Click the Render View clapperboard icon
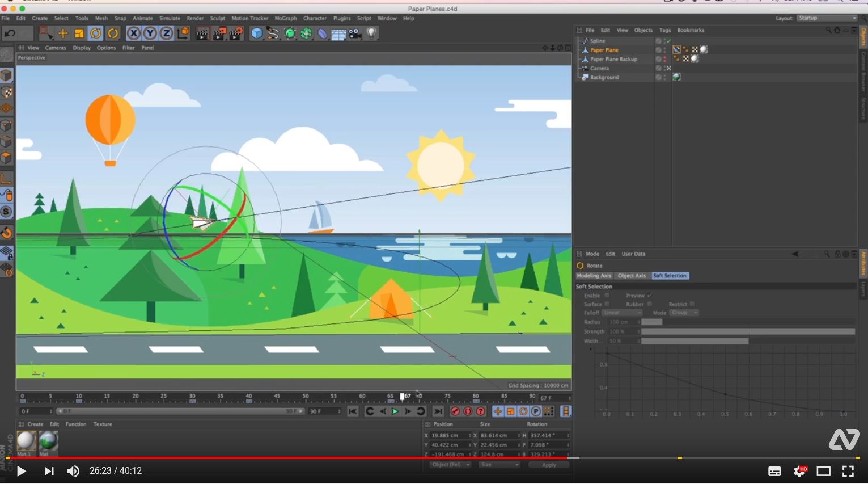 [202, 33]
